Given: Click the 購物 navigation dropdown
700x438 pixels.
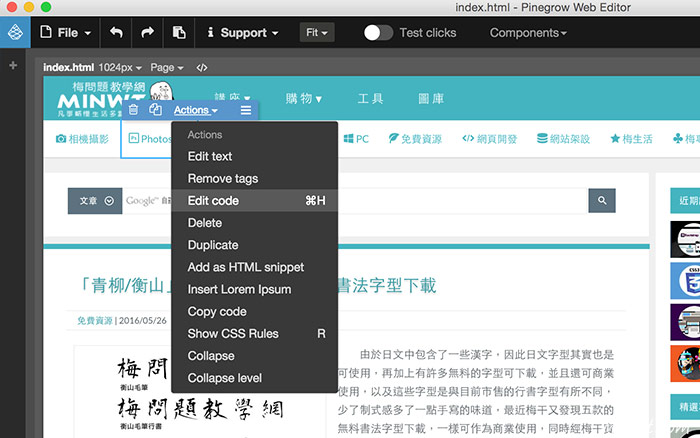Looking at the screenshot, I should (304, 98).
